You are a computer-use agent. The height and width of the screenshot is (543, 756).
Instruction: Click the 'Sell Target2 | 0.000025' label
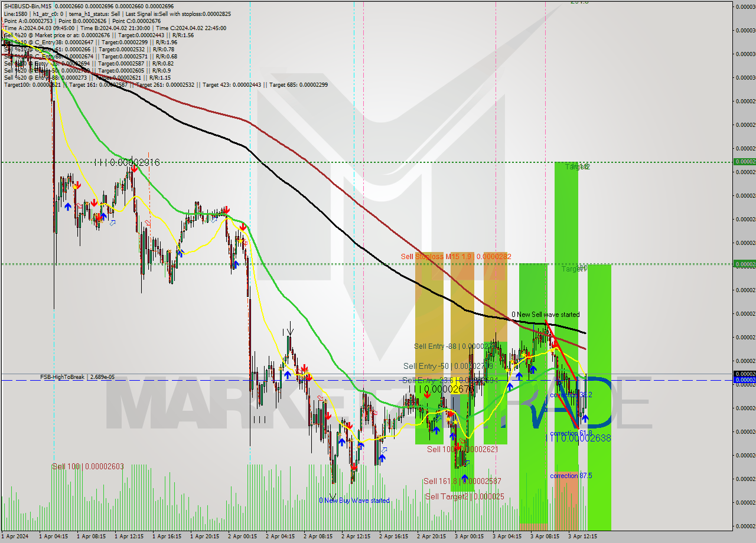(x=465, y=496)
